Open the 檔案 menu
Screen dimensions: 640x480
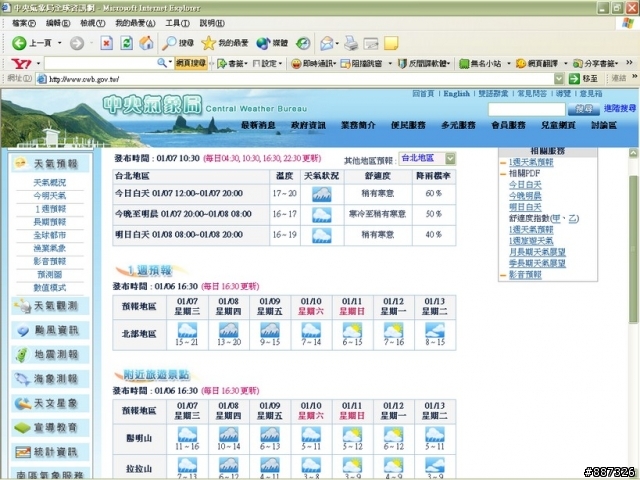pyautogui.click(x=24, y=23)
